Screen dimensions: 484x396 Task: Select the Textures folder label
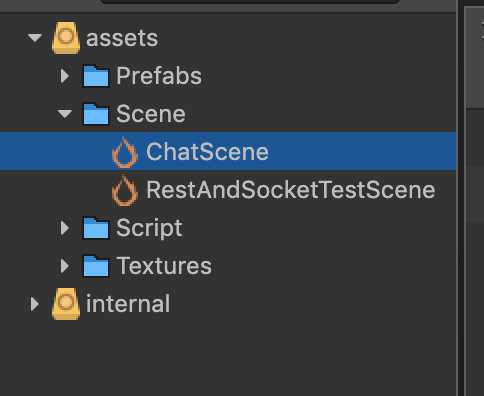coord(164,266)
